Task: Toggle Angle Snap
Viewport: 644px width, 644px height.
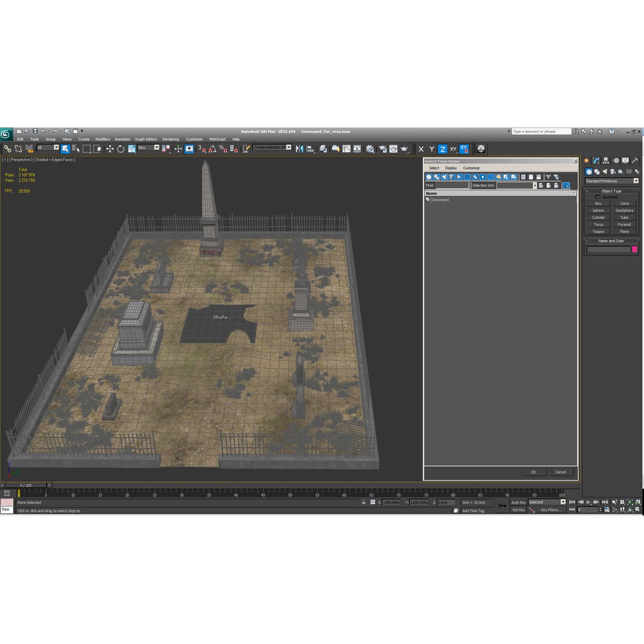Action: pos(212,148)
